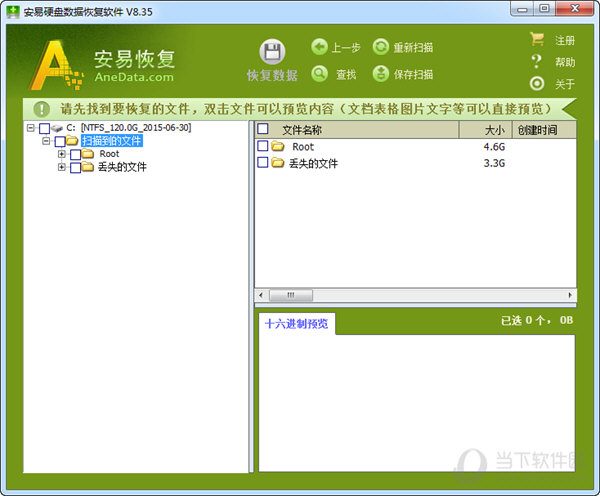Viewport: 600px width, 496px height.
Task: Click the 恢复数据 label
Action: pyautogui.click(x=272, y=75)
